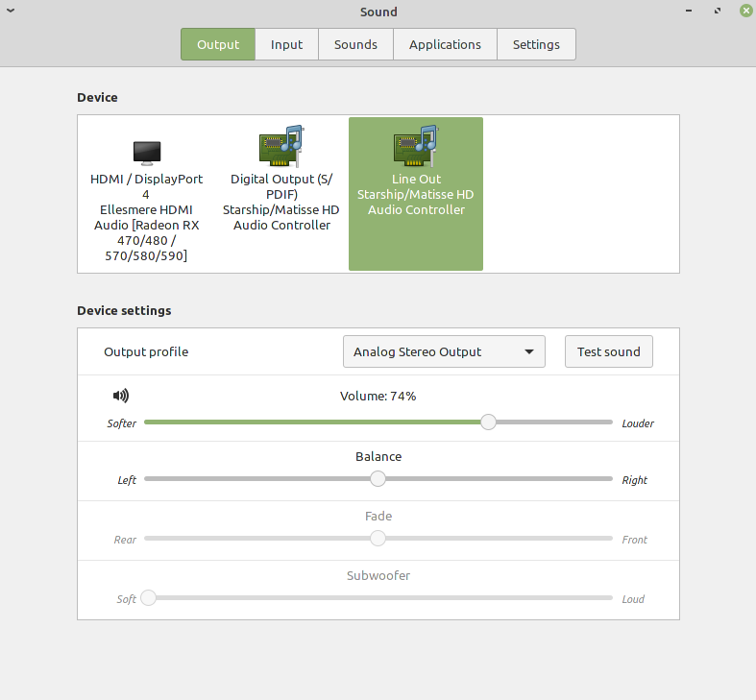This screenshot has width=756, height=700.
Task: Click the 'Front' label on Fade slider
Action: (x=635, y=540)
